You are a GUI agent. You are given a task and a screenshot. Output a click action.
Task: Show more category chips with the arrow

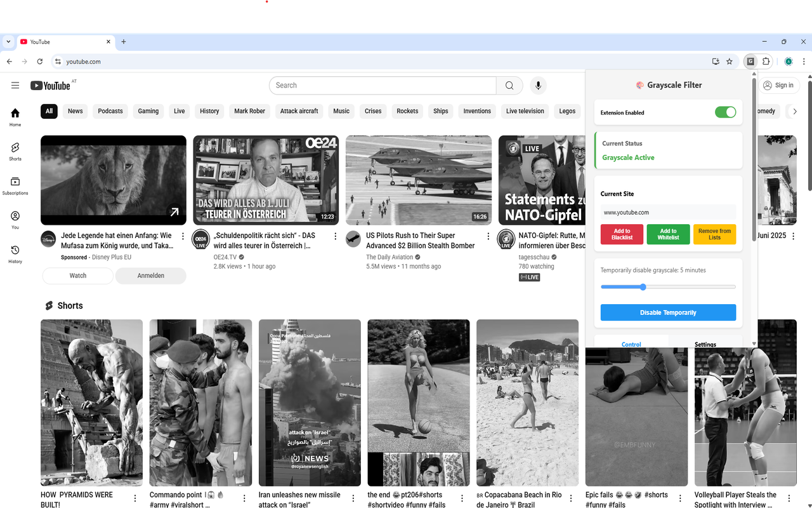pyautogui.click(x=794, y=111)
